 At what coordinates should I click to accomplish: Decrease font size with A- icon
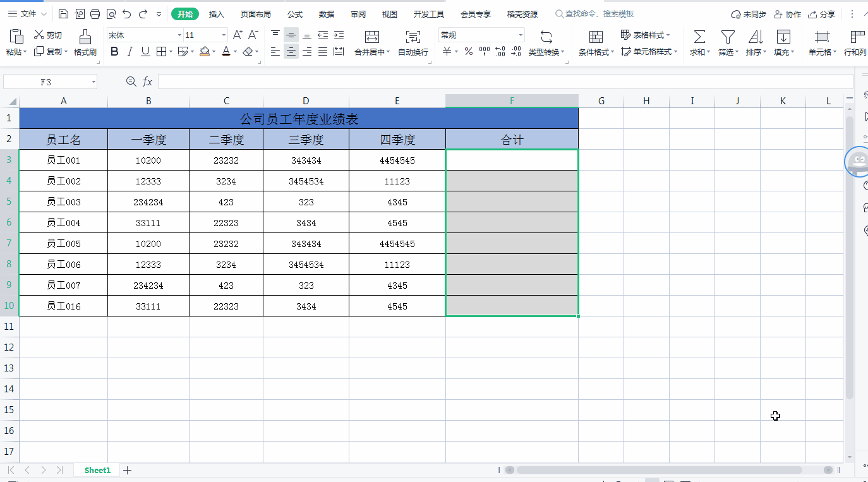253,35
